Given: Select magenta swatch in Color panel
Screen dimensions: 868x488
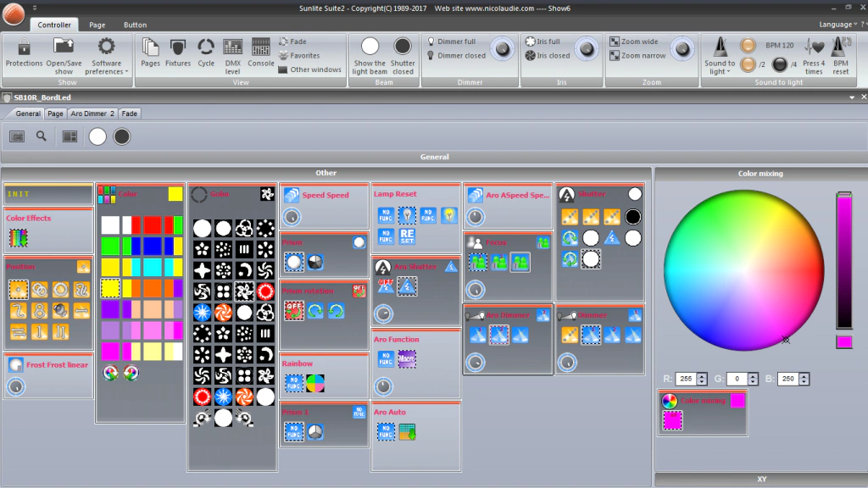Looking at the screenshot, I should pyautogui.click(x=110, y=352).
